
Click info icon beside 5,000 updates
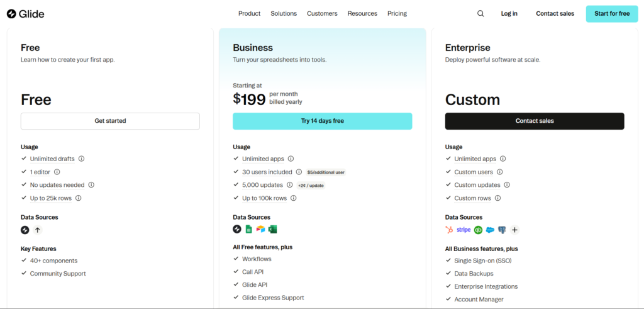click(x=289, y=185)
